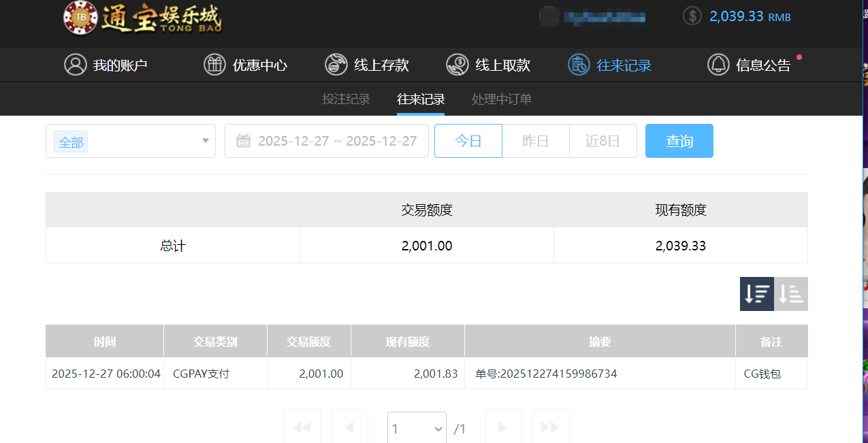Open the 信息公告 announcements bell icon

click(x=718, y=65)
